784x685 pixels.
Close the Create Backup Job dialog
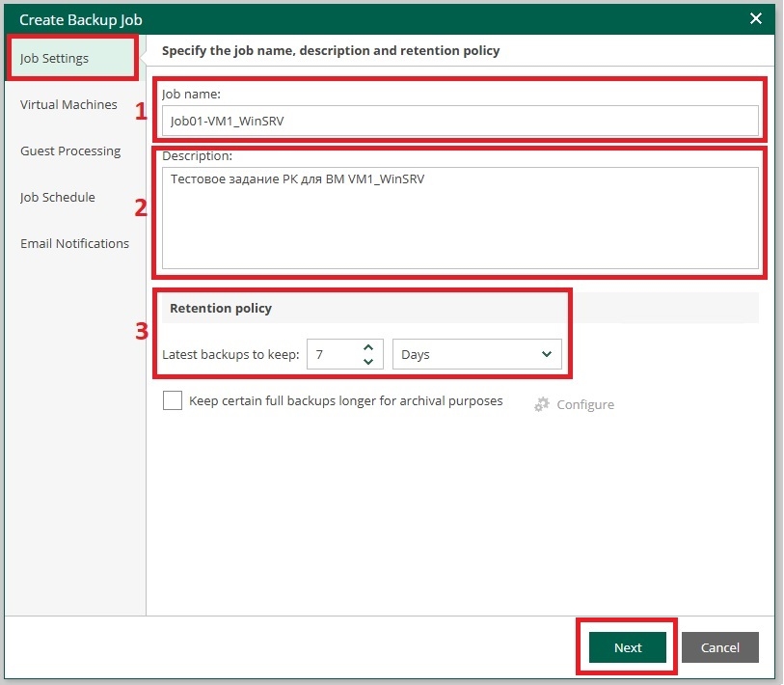[x=756, y=19]
